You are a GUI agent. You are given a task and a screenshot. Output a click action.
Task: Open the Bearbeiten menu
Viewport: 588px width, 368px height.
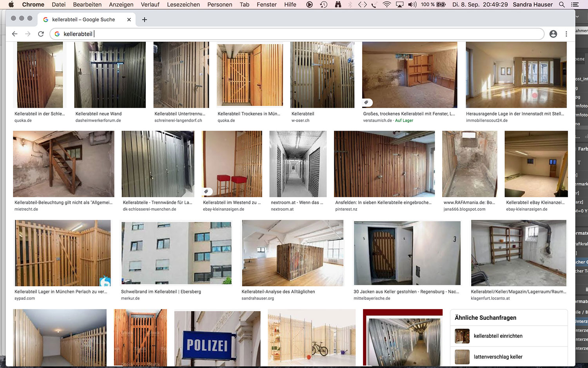coord(87,4)
